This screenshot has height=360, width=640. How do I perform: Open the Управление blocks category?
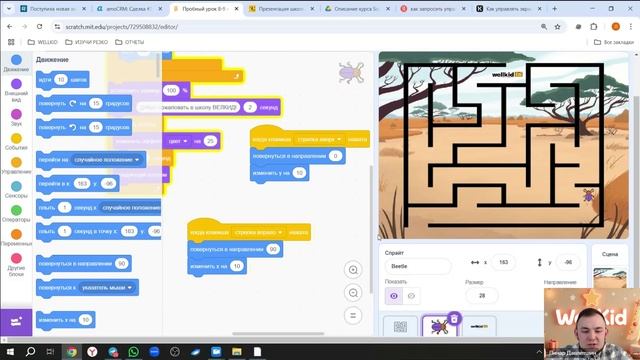(16, 165)
